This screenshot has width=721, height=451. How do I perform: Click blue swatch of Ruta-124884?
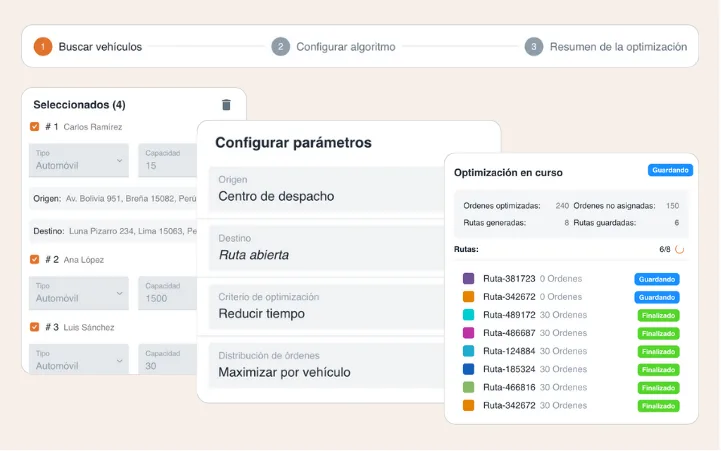(x=468, y=351)
